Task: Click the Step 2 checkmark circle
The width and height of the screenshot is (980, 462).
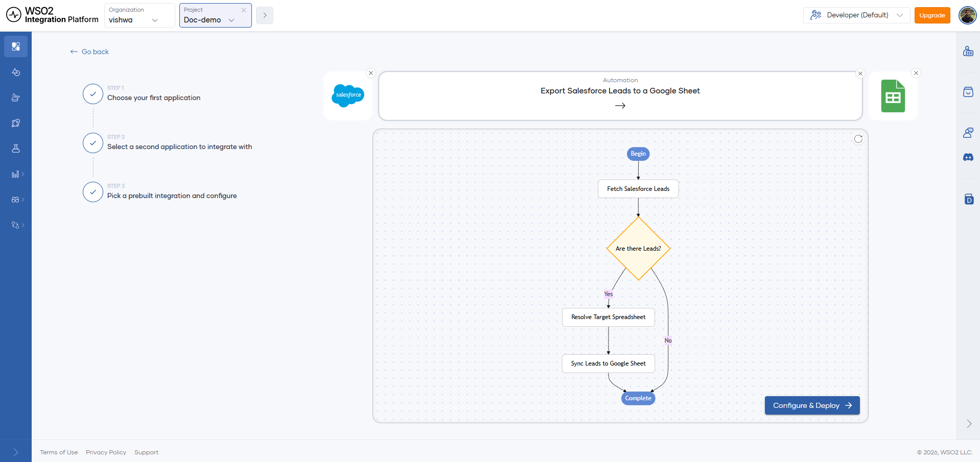Action: 93,143
